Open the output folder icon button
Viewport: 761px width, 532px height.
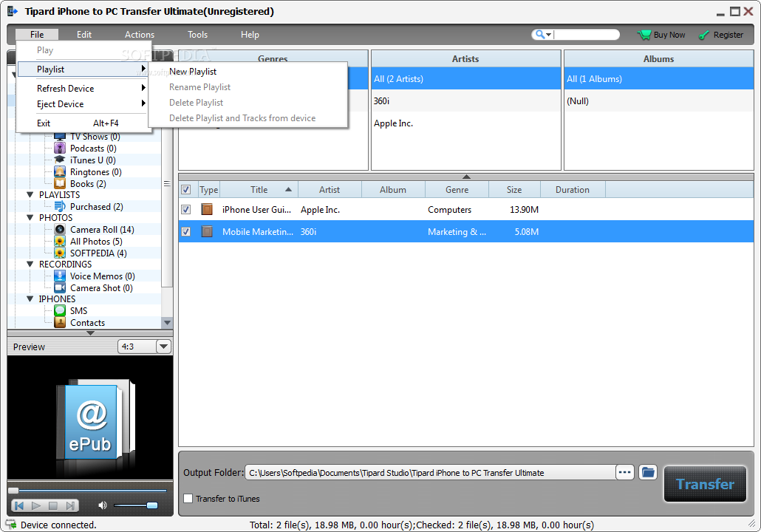tap(647, 472)
